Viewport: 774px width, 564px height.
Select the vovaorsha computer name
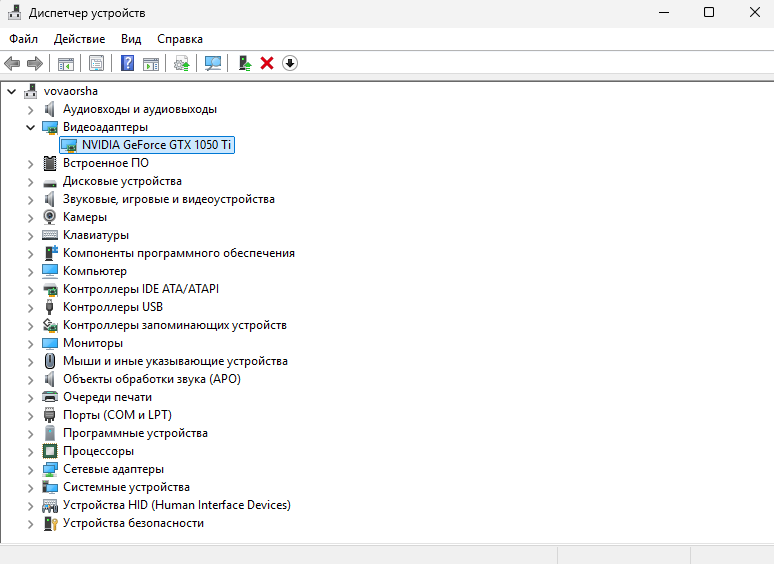coord(71,91)
